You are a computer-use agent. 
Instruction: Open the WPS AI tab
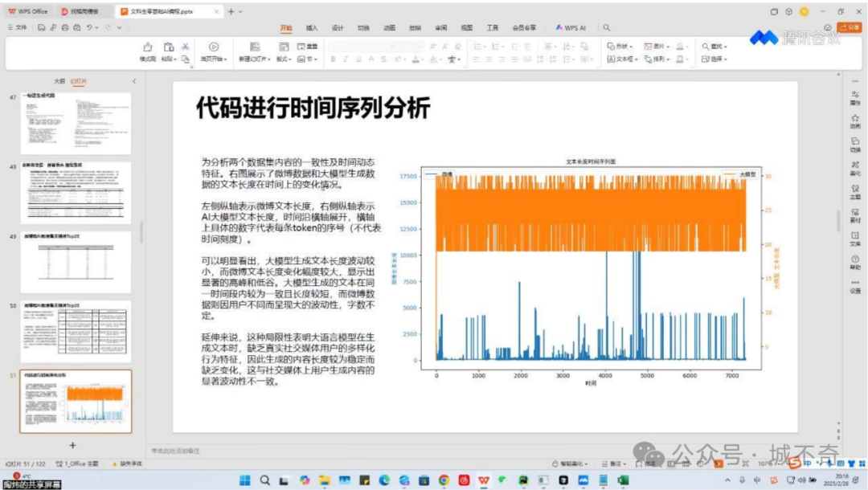coord(571,27)
